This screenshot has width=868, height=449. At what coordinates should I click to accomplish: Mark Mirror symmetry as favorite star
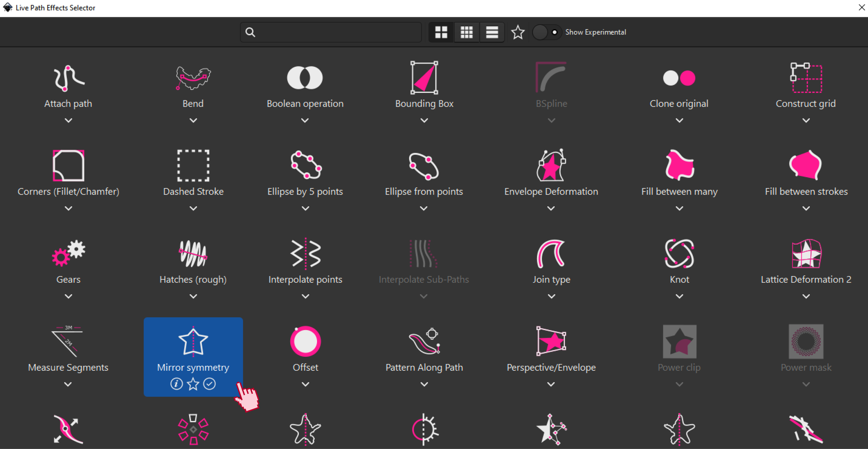pos(193,384)
